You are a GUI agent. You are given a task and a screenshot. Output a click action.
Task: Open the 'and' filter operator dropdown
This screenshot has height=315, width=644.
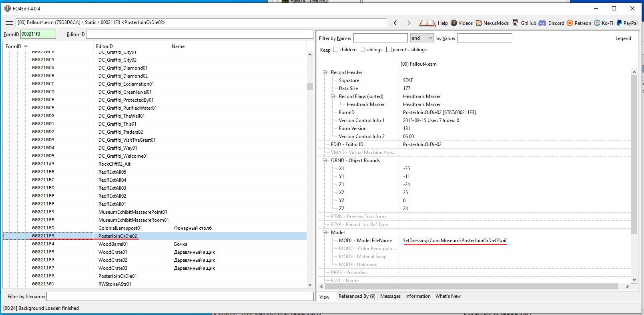(422, 38)
